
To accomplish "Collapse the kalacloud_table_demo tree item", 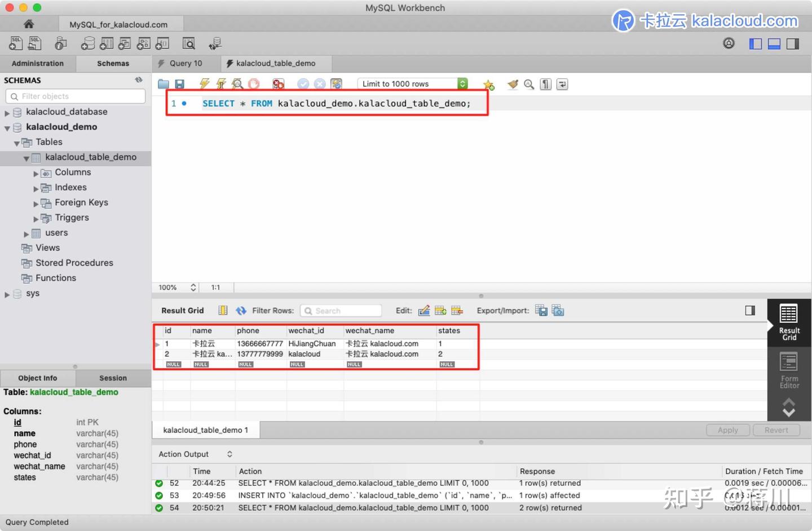I will coord(27,158).
